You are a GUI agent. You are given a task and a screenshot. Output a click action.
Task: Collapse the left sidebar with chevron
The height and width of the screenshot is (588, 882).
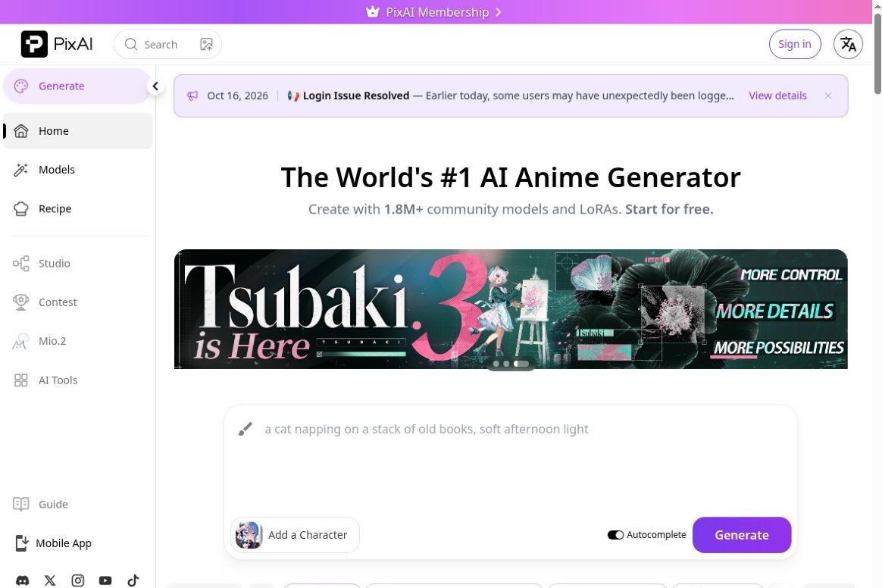155,86
